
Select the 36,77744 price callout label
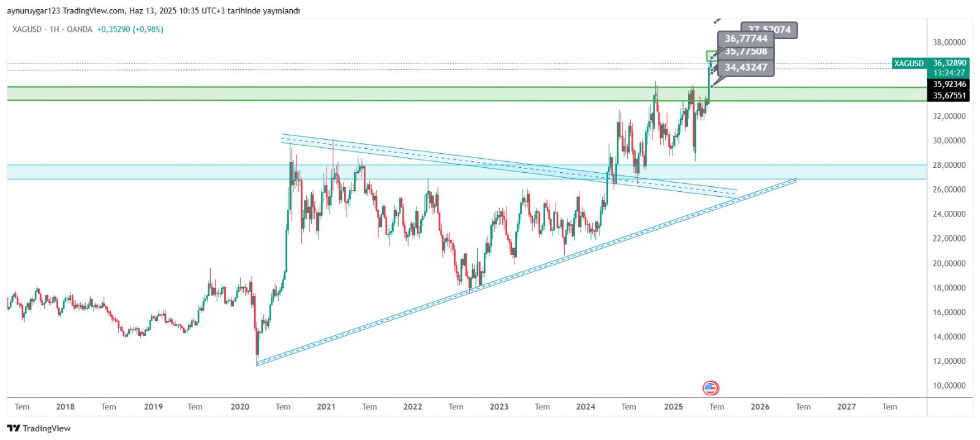[x=745, y=39]
